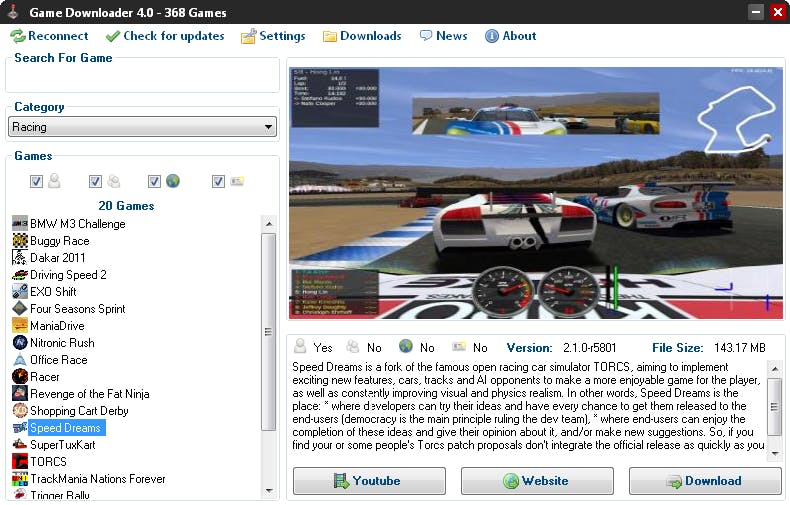Click the multiplayer icon in info panel
Image resolution: width=790 pixels, height=505 pixels.
point(353,347)
